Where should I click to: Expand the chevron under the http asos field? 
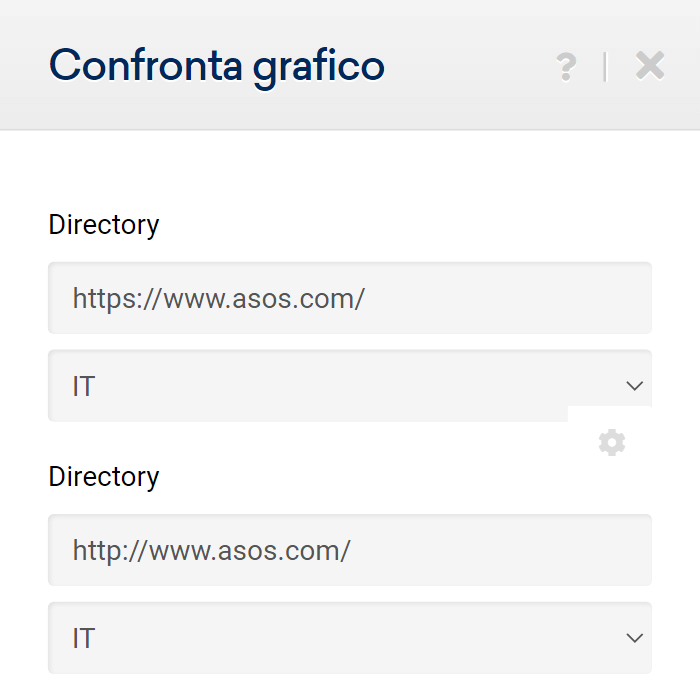click(x=634, y=638)
